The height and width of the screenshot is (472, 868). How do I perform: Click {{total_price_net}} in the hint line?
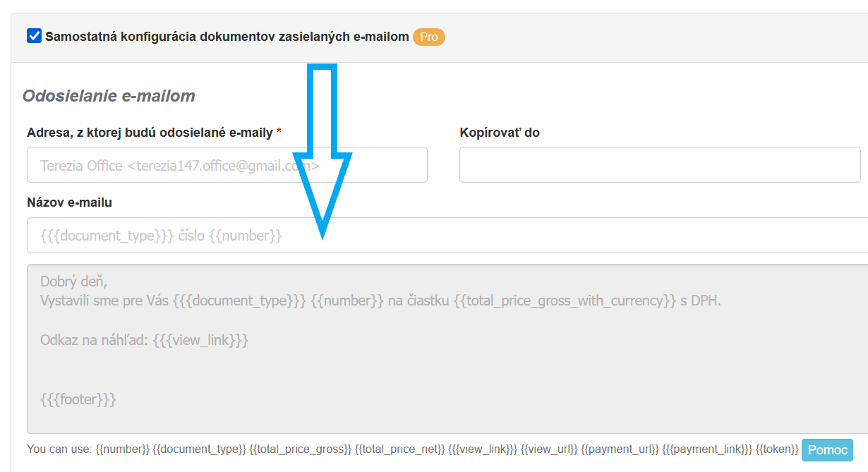[x=399, y=449]
